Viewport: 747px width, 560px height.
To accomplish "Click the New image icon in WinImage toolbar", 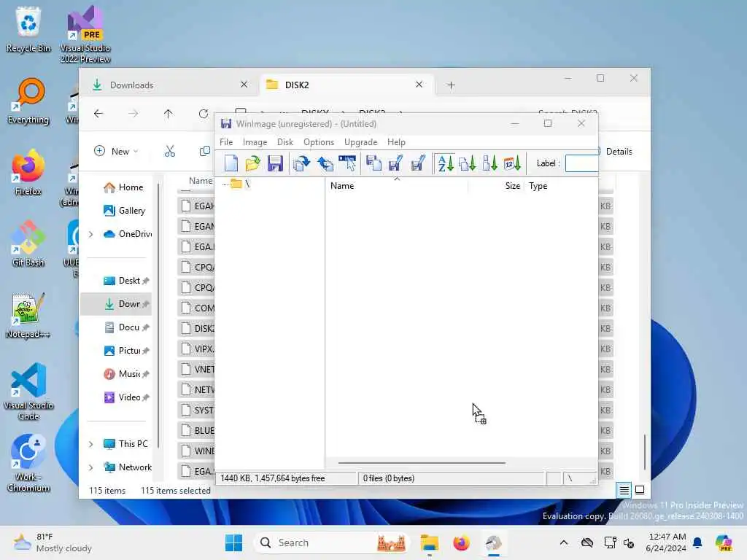I will coord(231,163).
